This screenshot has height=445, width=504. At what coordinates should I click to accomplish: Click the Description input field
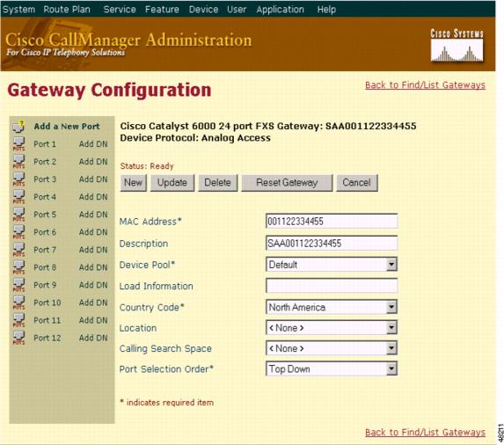pyautogui.click(x=332, y=244)
